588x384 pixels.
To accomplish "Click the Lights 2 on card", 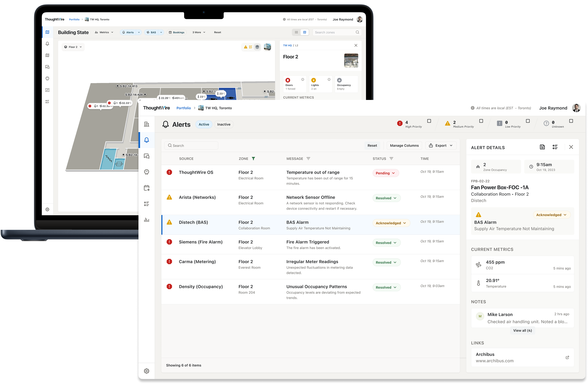I will point(320,84).
